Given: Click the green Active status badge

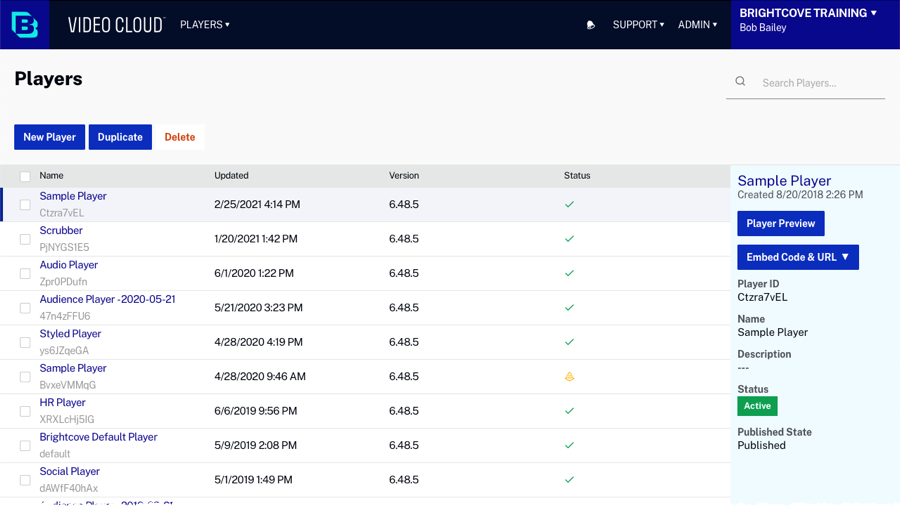Looking at the screenshot, I should (757, 406).
